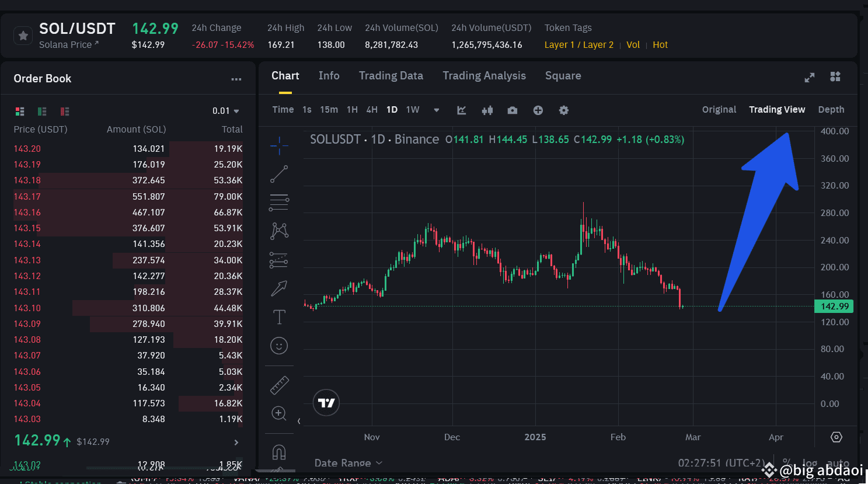Viewport: 868px width, 484px height.
Task: Open the Solana Price link
Action: [69, 45]
